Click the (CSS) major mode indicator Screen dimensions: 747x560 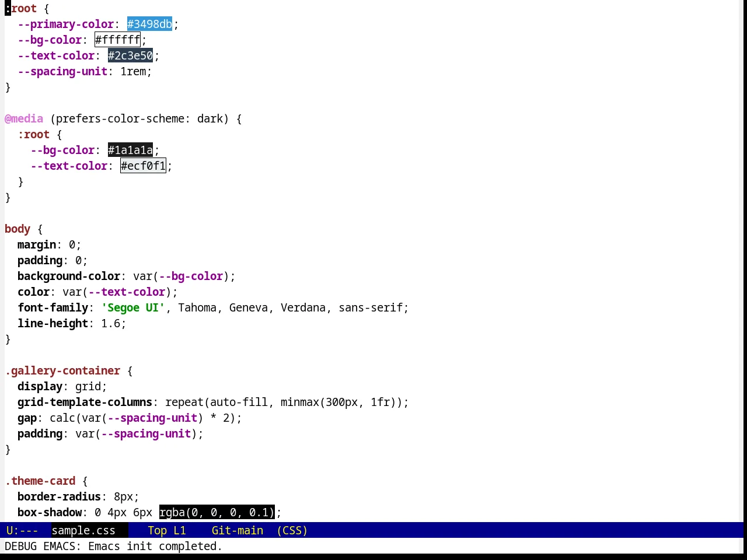(x=292, y=530)
